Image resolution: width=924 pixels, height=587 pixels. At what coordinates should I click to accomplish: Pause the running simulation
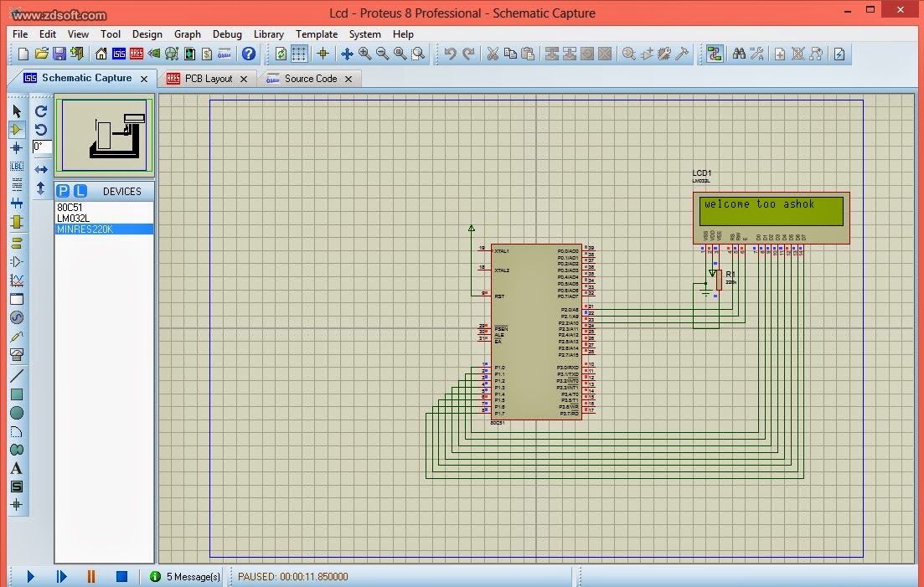tap(91, 576)
